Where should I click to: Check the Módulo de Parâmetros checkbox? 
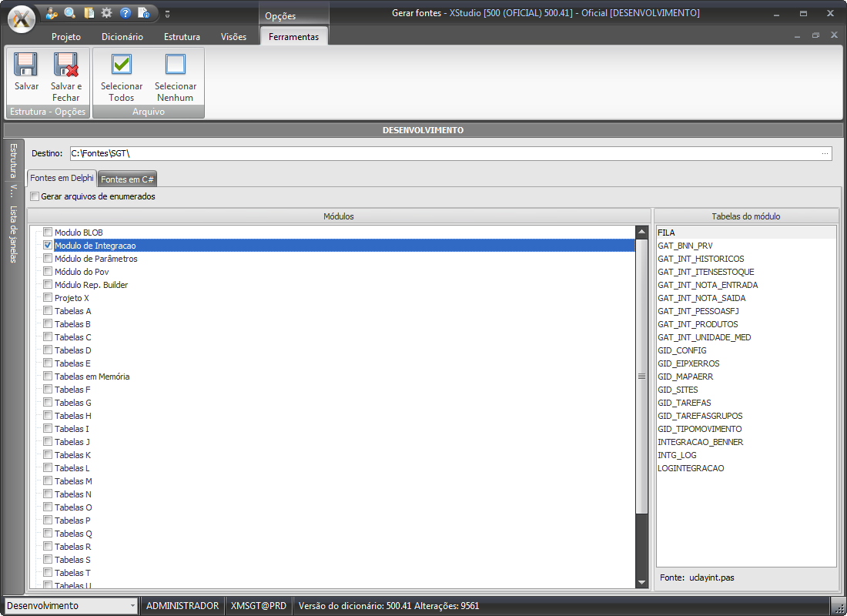click(x=48, y=259)
